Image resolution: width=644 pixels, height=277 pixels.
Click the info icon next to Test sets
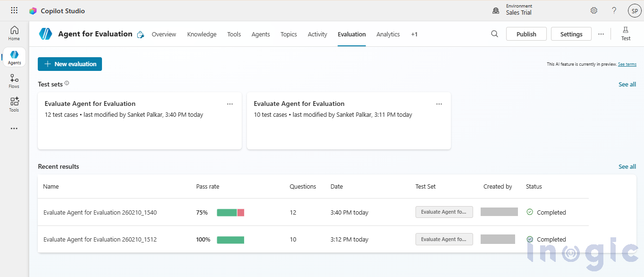pos(67,82)
